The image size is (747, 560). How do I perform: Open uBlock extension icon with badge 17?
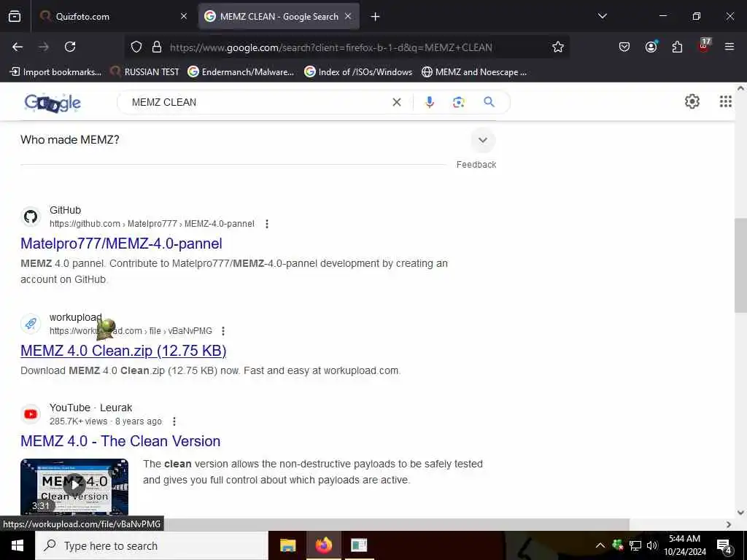point(704,46)
